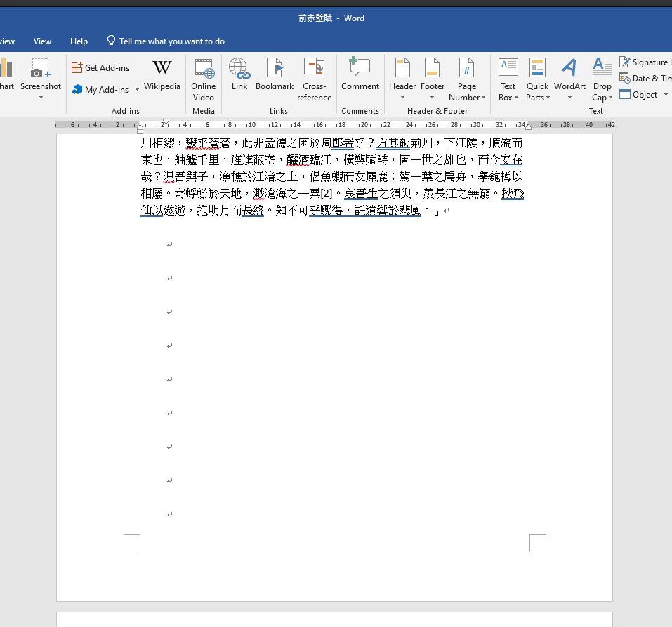Expand the My Add-ins dropdown
The width and height of the screenshot is (672, 627).
(x=138, y=90)
